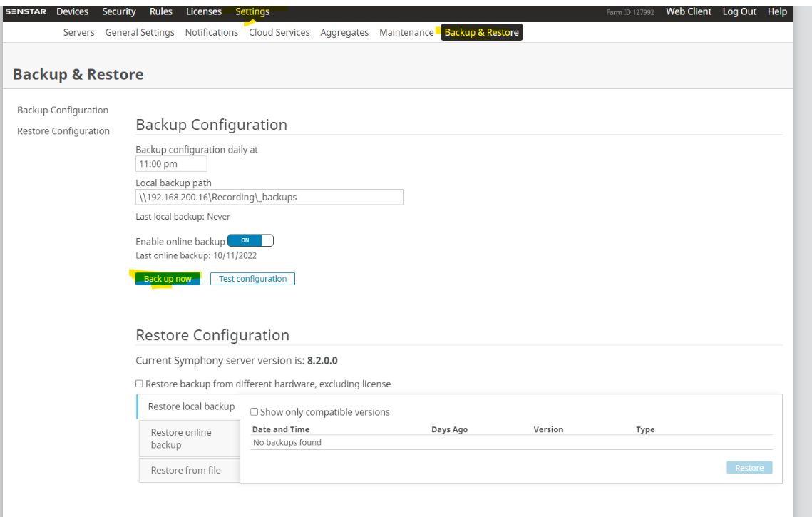Open the Settings menu

pyautogui.click(x=252, y=11)
